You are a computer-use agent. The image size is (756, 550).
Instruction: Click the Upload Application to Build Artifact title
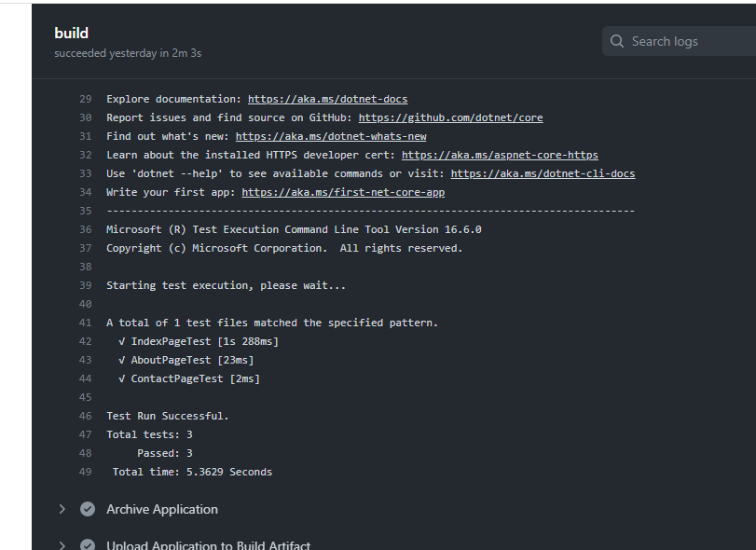tap(208, 545)
